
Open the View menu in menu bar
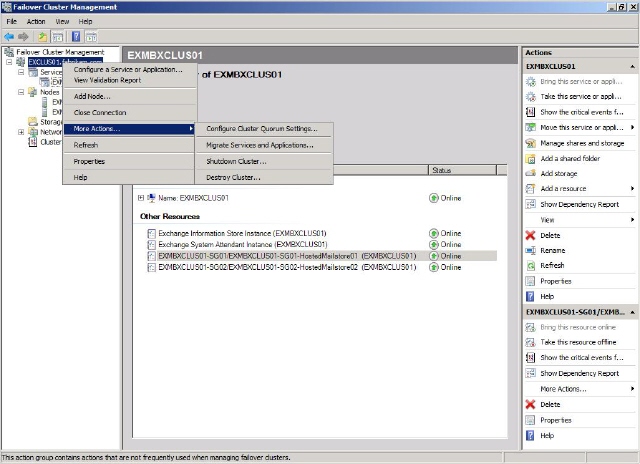(x=62, y=21)
